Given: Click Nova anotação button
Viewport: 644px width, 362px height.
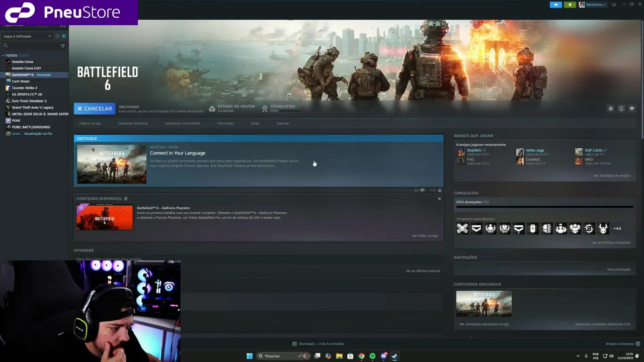Looking at the screenshot, I should pyautogui.click(x=619, y=269).
